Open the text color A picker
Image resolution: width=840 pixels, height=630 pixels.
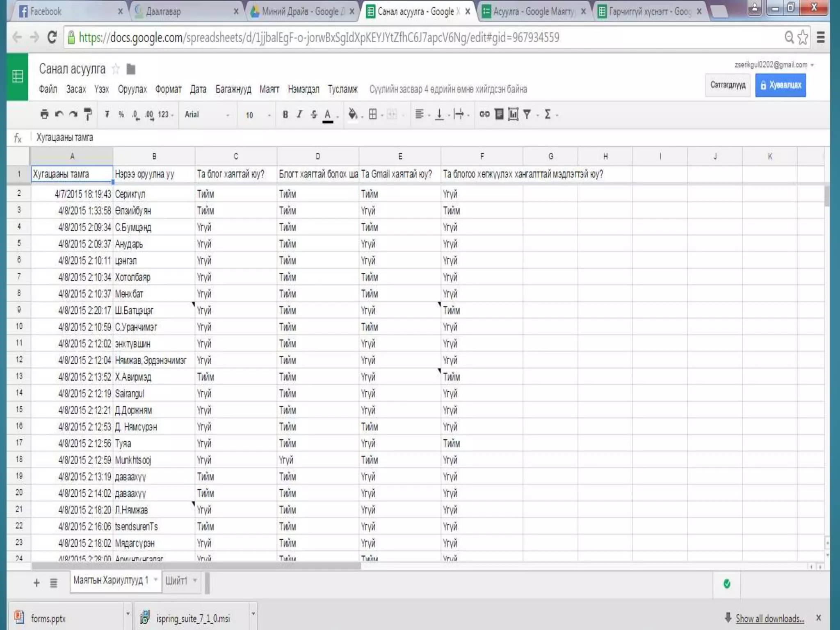pos(328,115)
